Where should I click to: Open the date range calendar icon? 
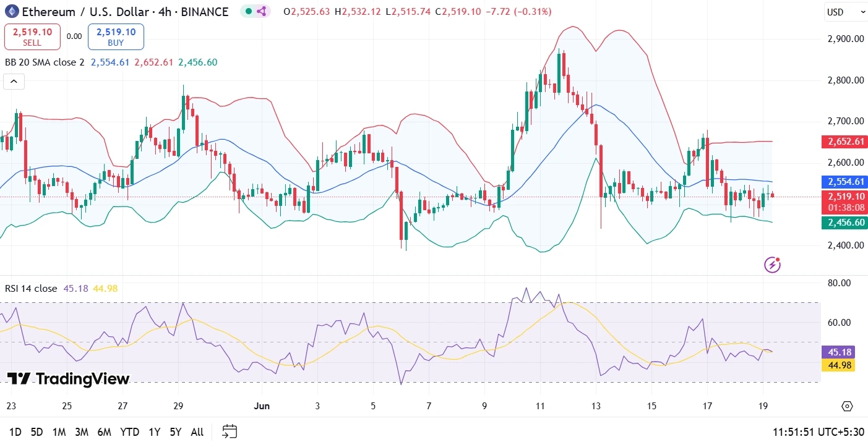pos(230,431)
